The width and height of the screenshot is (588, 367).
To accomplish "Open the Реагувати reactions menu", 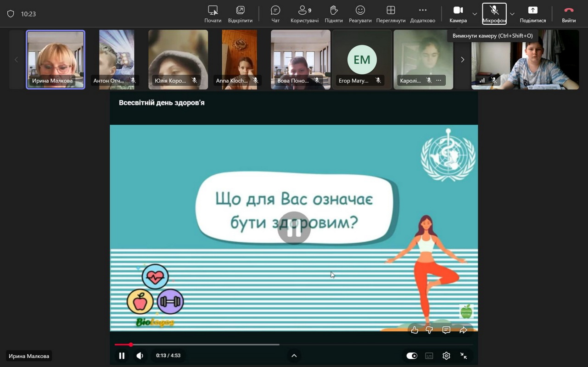I will [360, 14].
